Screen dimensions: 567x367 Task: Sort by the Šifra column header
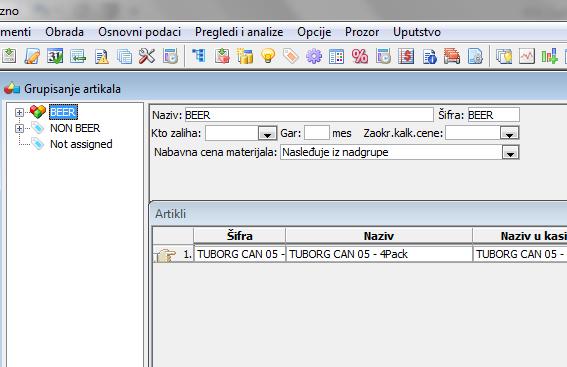(239, 236)
